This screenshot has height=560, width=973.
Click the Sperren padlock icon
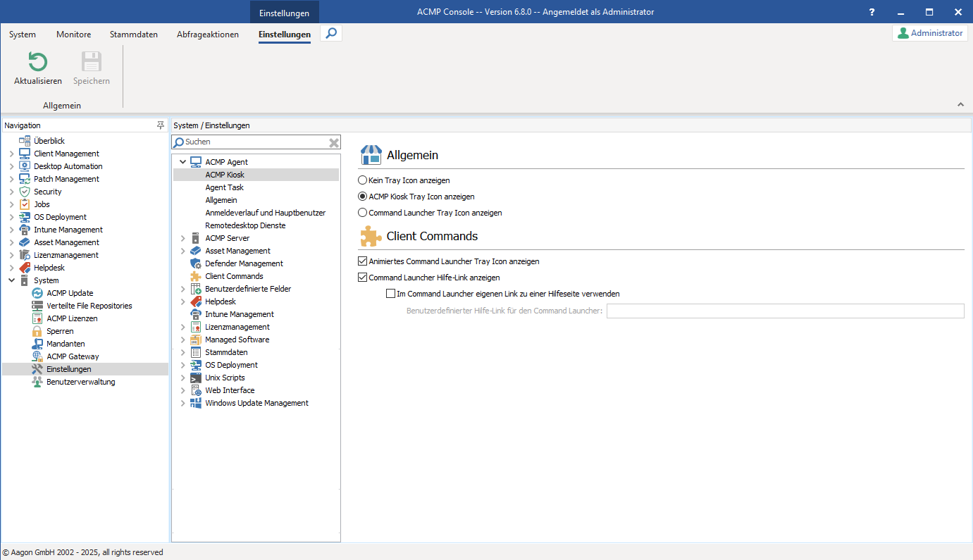pyautogui.click(x=37, y=331)
